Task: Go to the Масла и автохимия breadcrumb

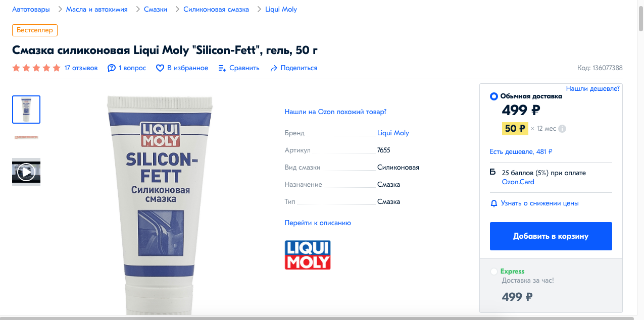Action: point(96,9)
